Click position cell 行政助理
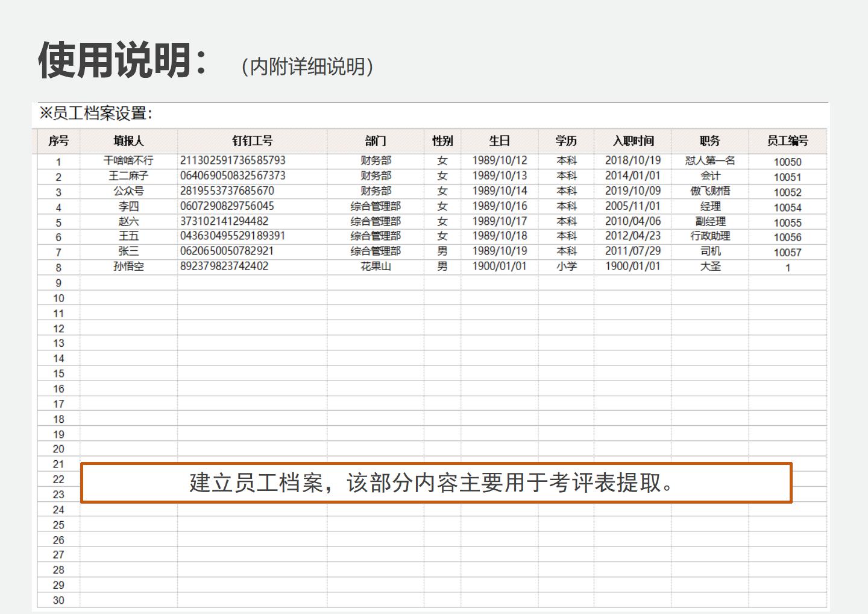The image size is (868, 614). (710, 236)
